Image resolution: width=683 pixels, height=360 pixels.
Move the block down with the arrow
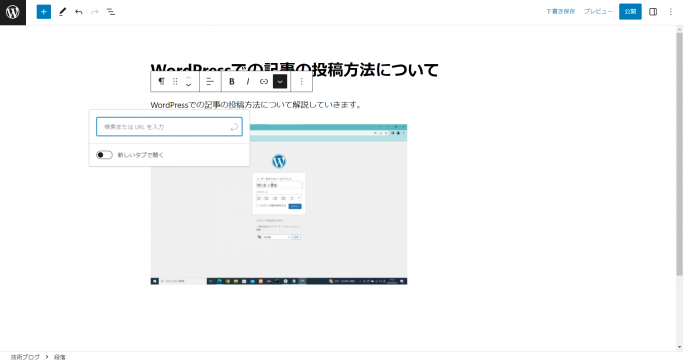[189, 85]
